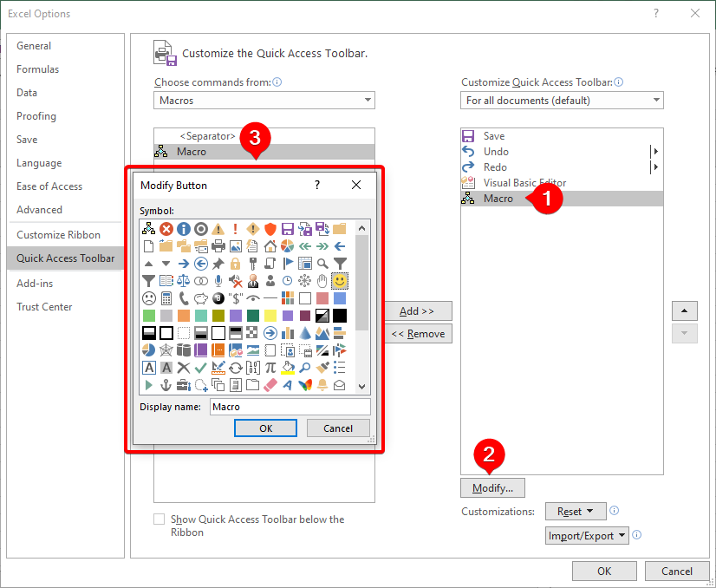Screen dimensions: 716x588
Task: Pick the black 8-ball symbol
Action: coord(218,297)
